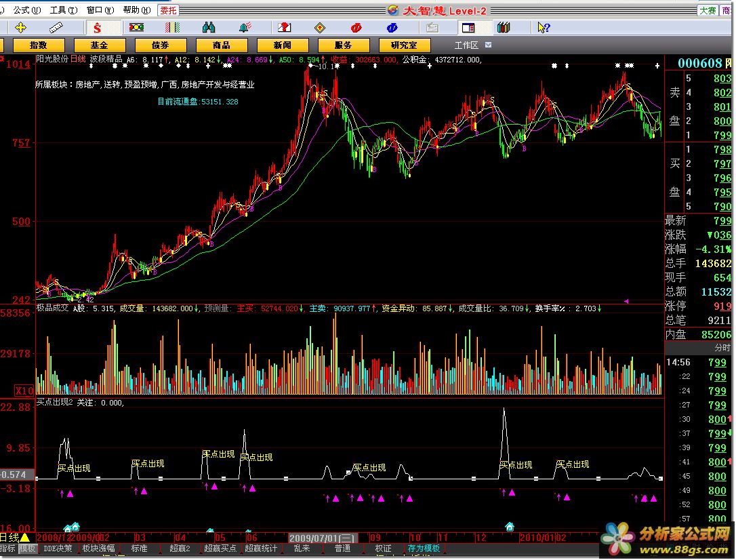Open the 工作区 workspace dropdown arrow
The image size is (736, 560).
tap(489, 45)
